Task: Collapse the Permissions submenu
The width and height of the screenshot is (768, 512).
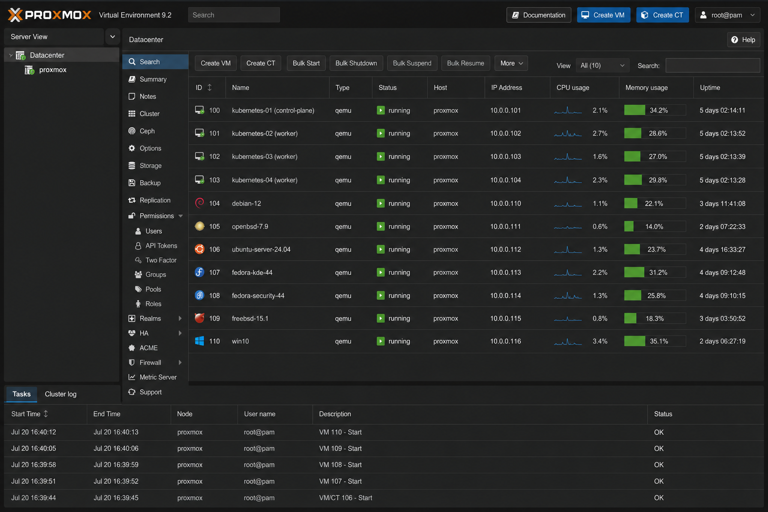Action: tap(181, 216)
